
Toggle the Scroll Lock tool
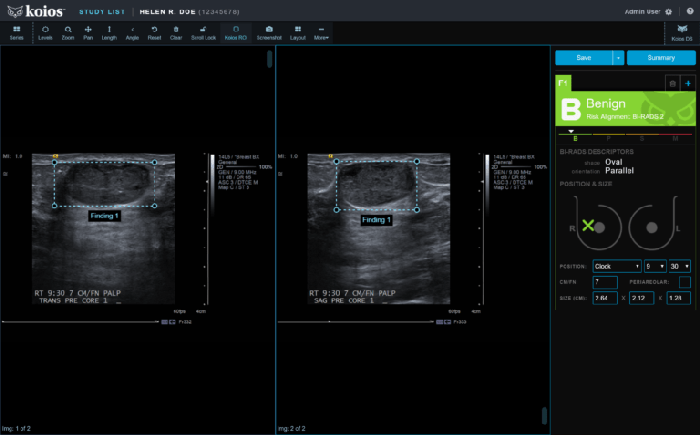click(203, 32)
